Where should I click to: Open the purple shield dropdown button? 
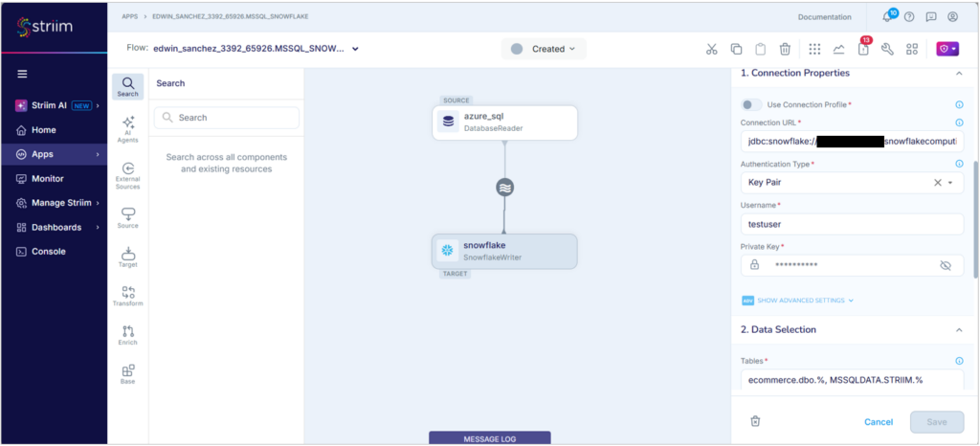point(947,49)
